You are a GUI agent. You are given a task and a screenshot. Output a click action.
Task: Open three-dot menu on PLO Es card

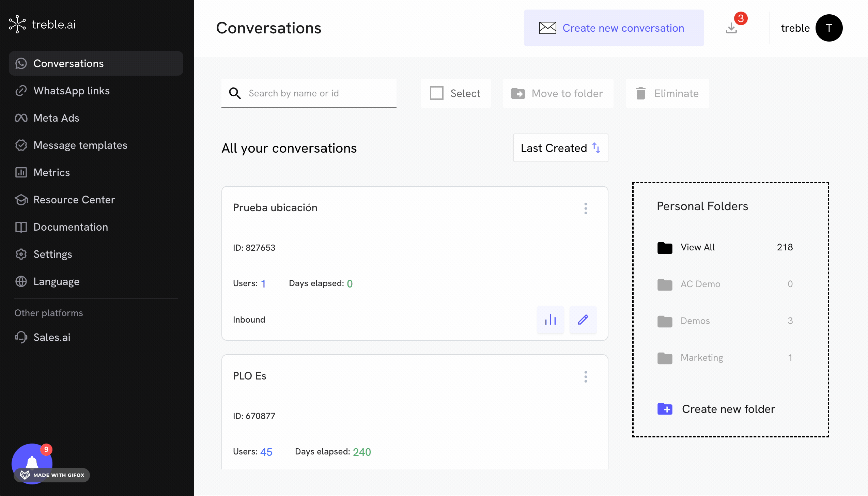pyautogui.click(x=586, y=376)
